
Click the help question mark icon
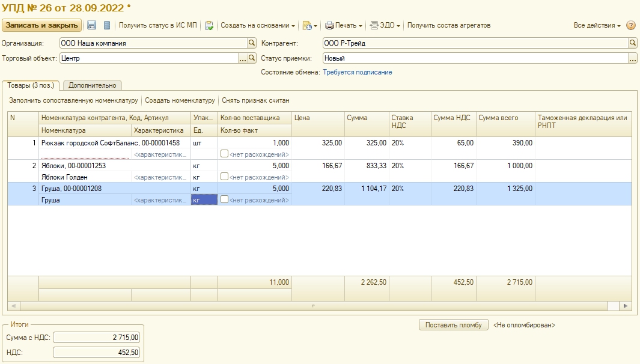(630, 25)
